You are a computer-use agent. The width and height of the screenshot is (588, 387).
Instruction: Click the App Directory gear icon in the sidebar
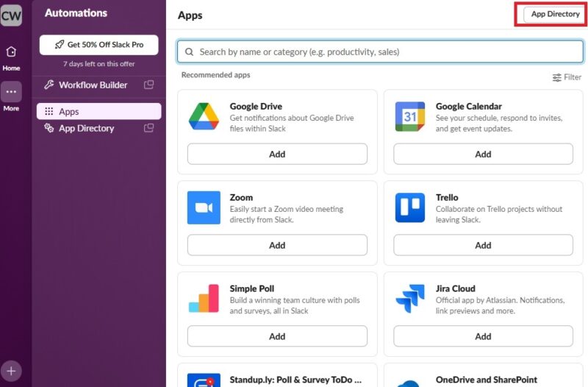point(49,128)
